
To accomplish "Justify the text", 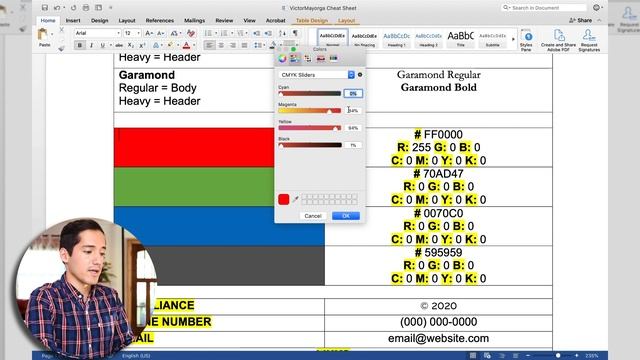I will tap(244, 45).
